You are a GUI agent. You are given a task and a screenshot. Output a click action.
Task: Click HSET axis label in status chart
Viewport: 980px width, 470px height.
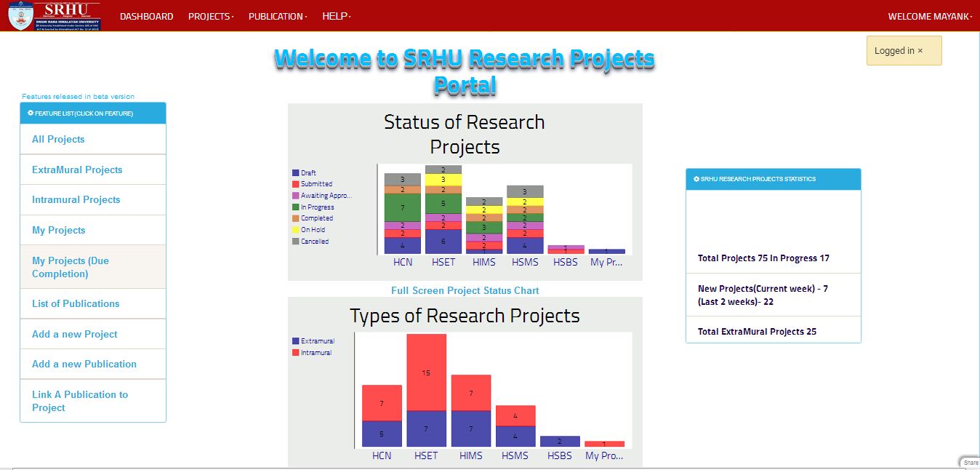pyautogui.click(x=443, y=262)
